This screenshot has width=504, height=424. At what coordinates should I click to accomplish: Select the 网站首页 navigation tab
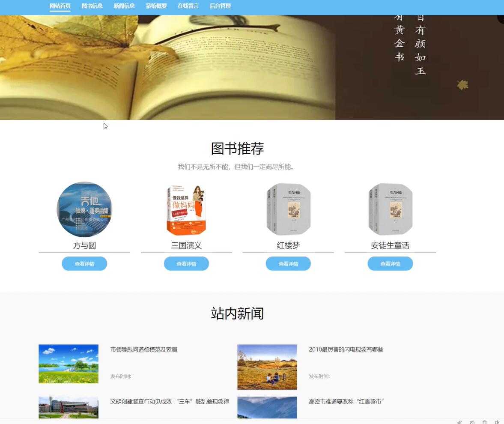coord(60,6)
